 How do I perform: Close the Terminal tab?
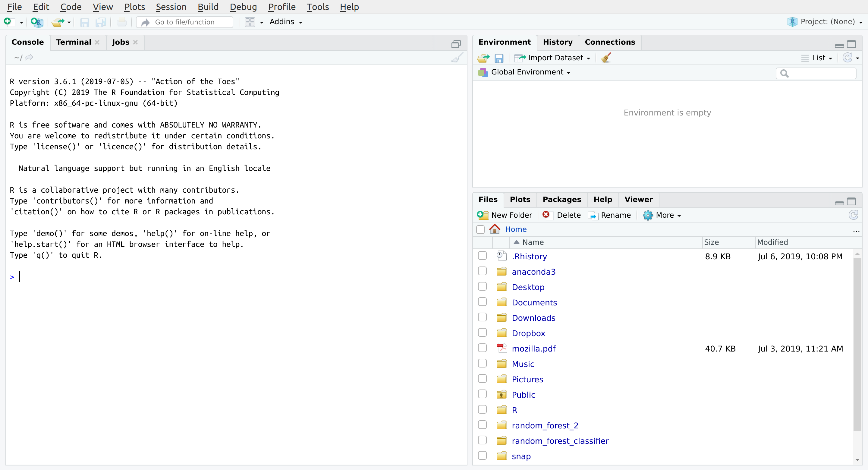click(97, 42)
